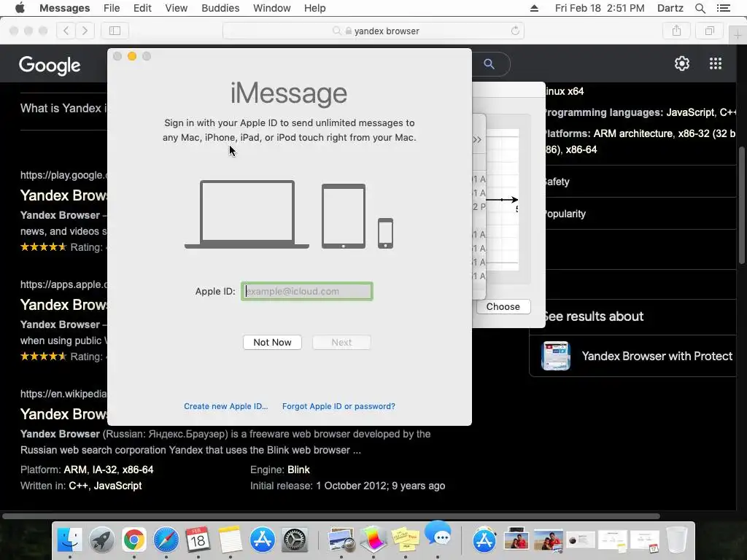Open Yandex Browser with Protect result
The width and height of the screenshot is (747, 560).
click(x=657, y=356)
